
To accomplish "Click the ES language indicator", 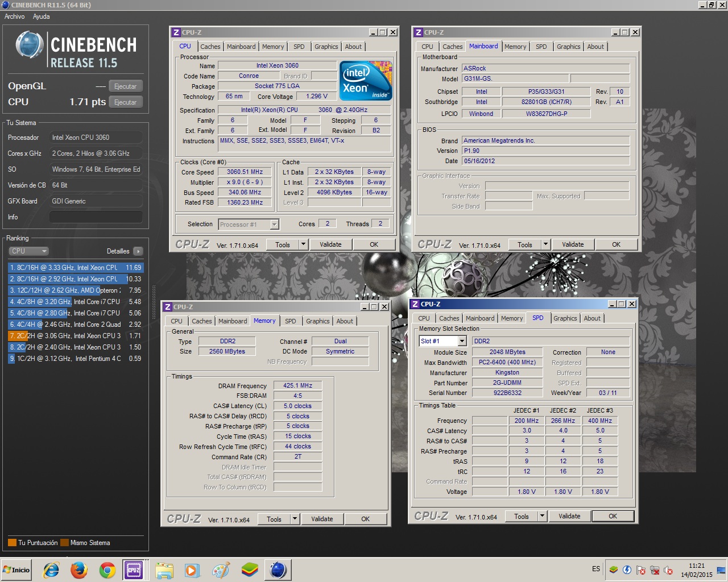I will pos(596,569).
